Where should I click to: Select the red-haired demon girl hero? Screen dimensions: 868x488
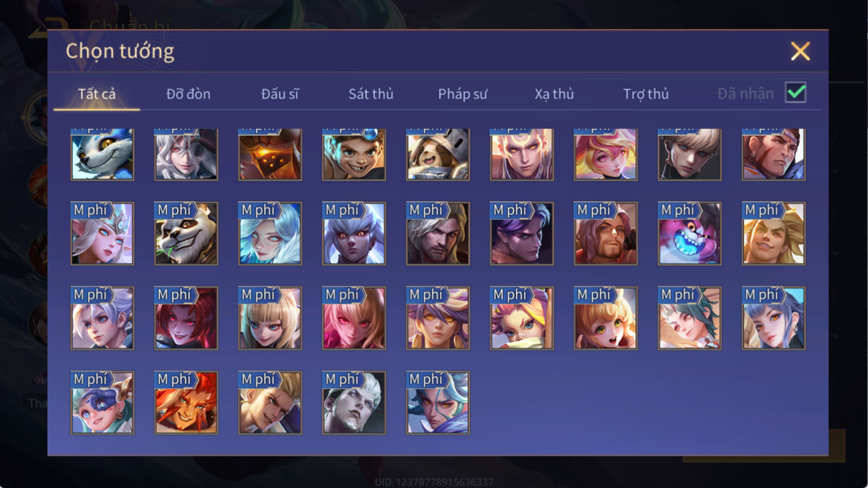pyautogui.click(x=186, y=318)
